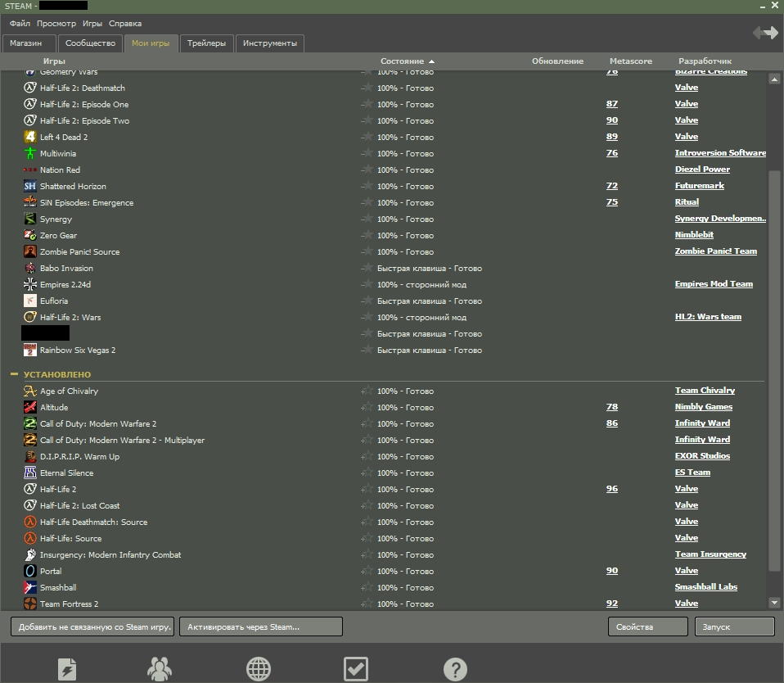This screenshot has width=784, height=683.
Task: Click the Empires 2.24d icon
Action: pyautogui.click(x=30, y=284)
